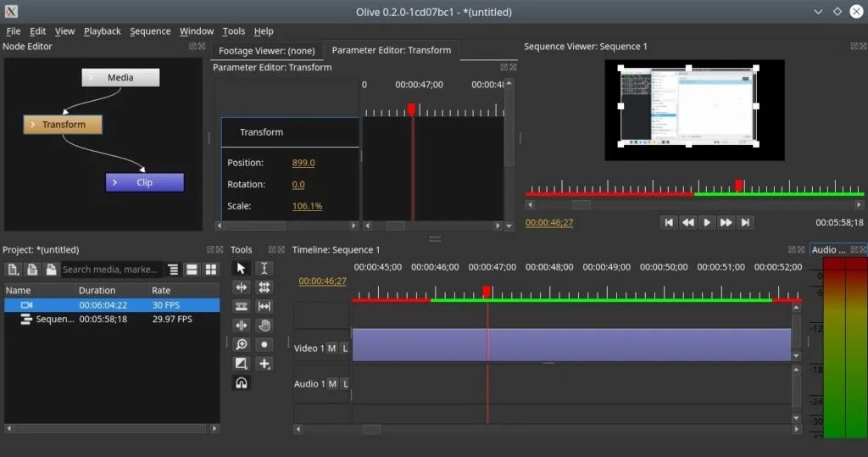Select the Hand tool
This screenshot has height=457, width=868.
pos(264,326)
